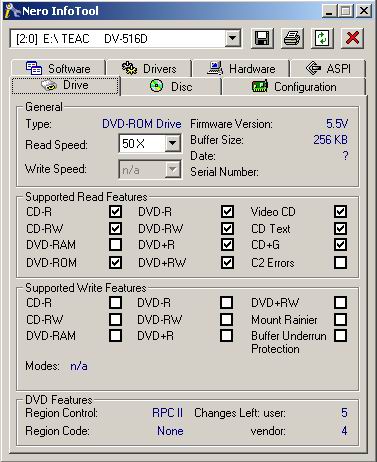Click the printer icon
The width and height of the screenshot is (377, 462).
(x=292, y=38)
